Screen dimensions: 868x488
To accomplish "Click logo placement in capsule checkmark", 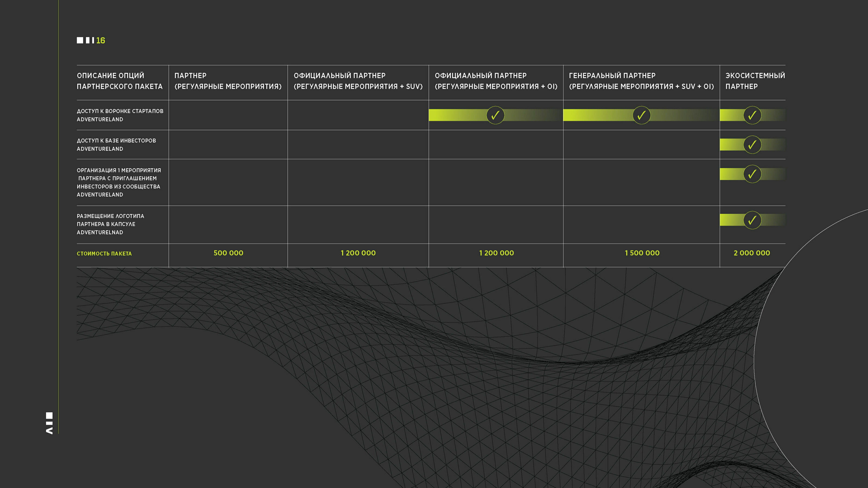I will pos(752,220).
